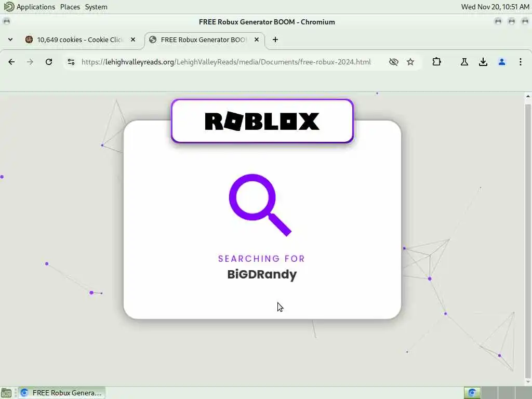532x399 pixels.
Task: Click the forward navigation arrow
Action: point(30,62)
